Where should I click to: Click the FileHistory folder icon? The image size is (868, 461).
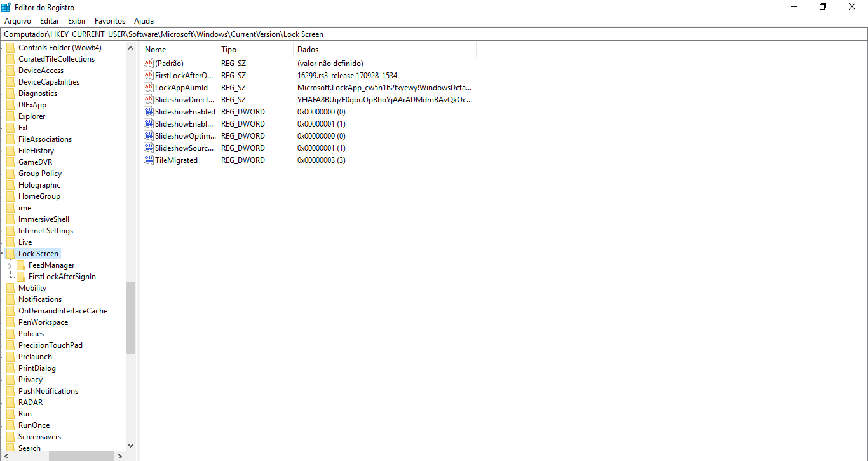(10, 151)
